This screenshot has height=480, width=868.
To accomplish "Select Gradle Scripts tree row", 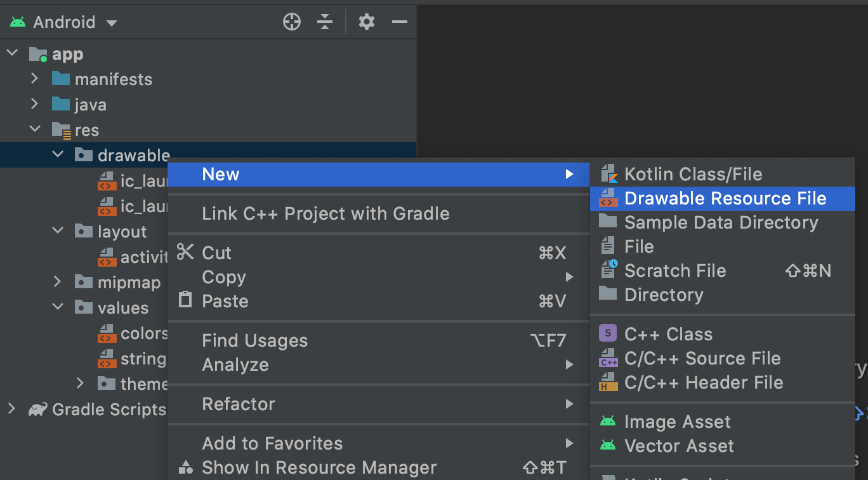I will [84, 410].
